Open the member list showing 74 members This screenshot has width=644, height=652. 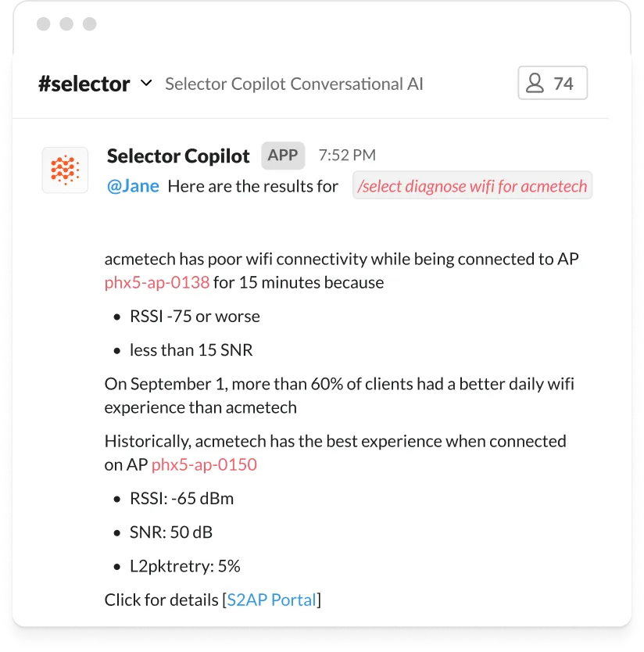[552, 84]
